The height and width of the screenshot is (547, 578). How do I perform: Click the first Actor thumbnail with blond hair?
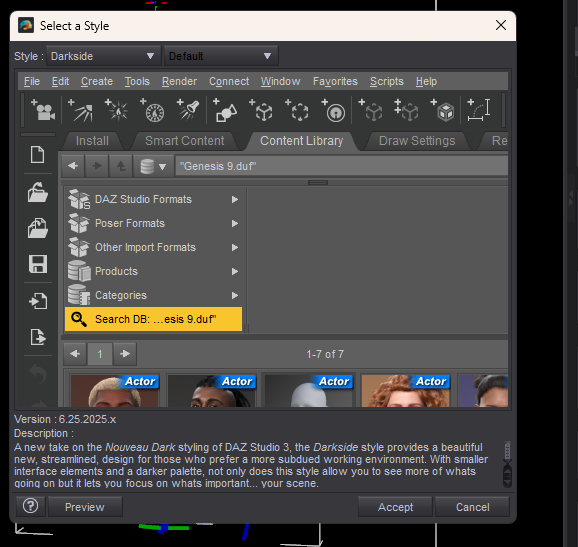[115, 391]
